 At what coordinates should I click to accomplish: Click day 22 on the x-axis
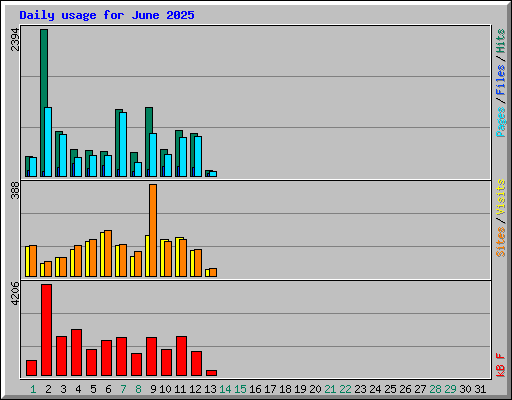pos(345,389)
